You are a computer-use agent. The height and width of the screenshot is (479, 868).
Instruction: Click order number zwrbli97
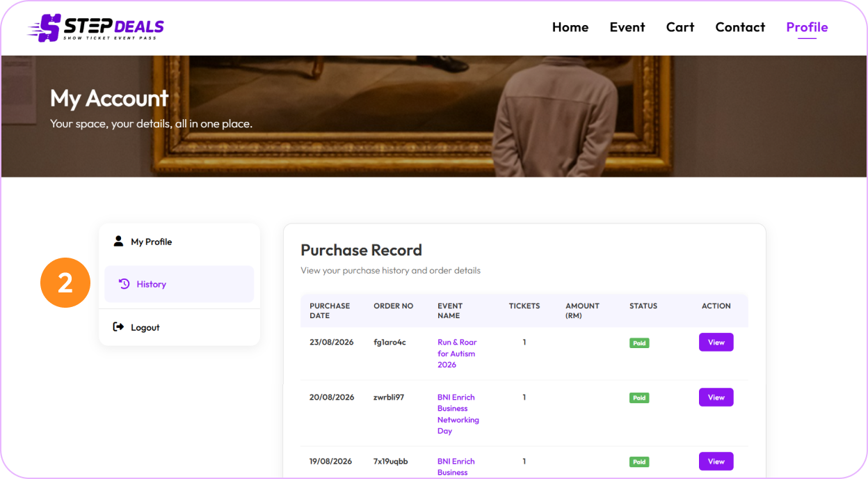[x=389, y=397]
